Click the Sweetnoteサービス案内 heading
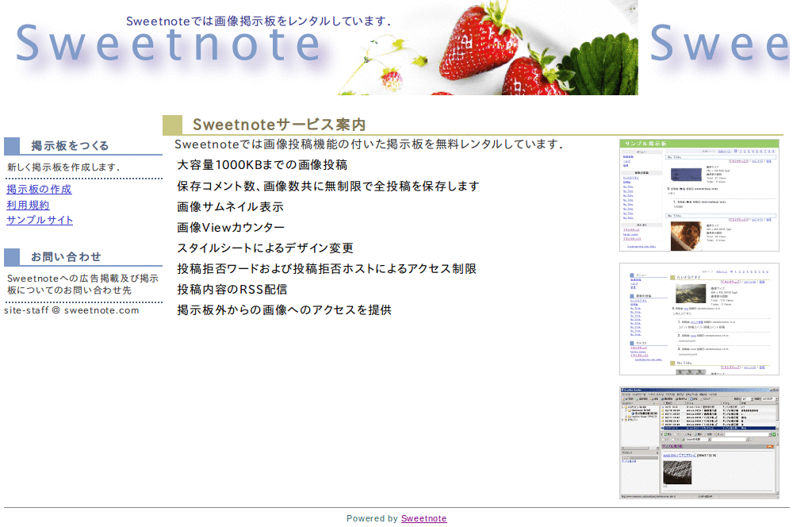Viewport: 812px width, 527px height. (x=279, y=125)
